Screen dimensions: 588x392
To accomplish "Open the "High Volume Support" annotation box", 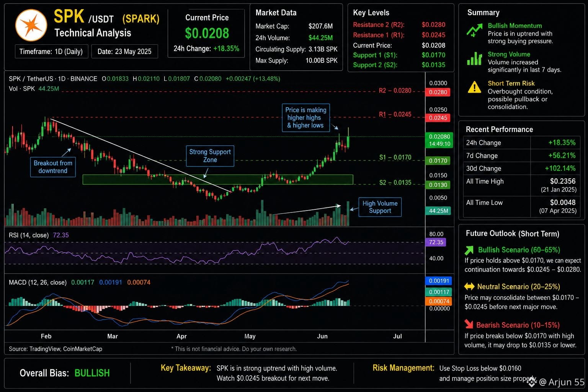I will 380,207.
